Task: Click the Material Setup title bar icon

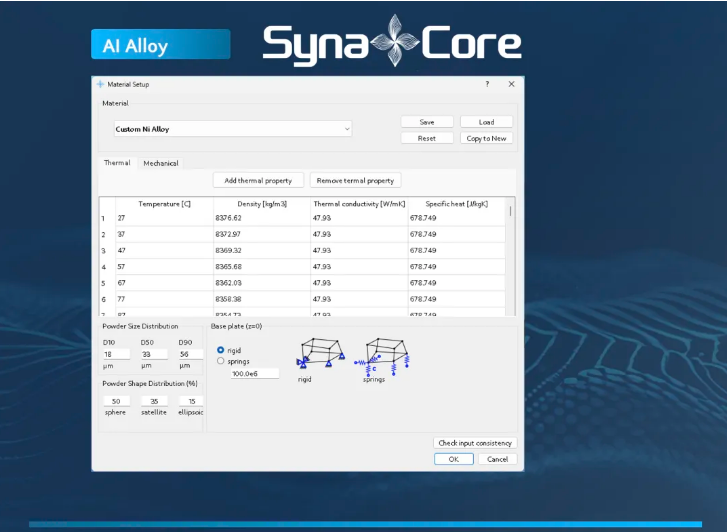Action: pyautogui.click(x=100, y=85)
